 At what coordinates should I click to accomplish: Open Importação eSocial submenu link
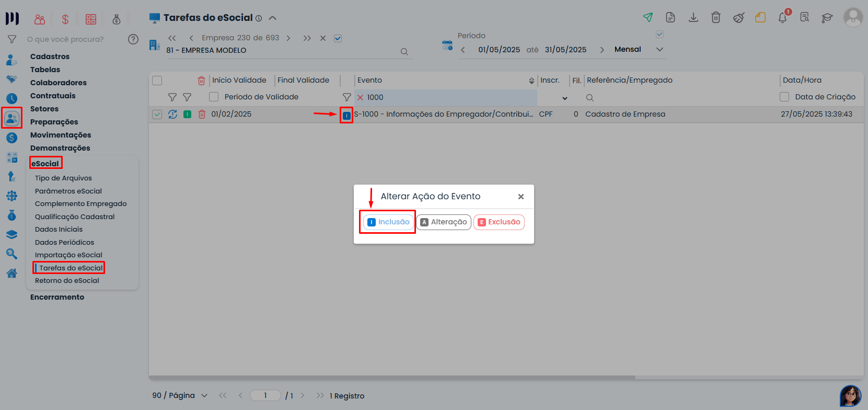coord(68,255)
